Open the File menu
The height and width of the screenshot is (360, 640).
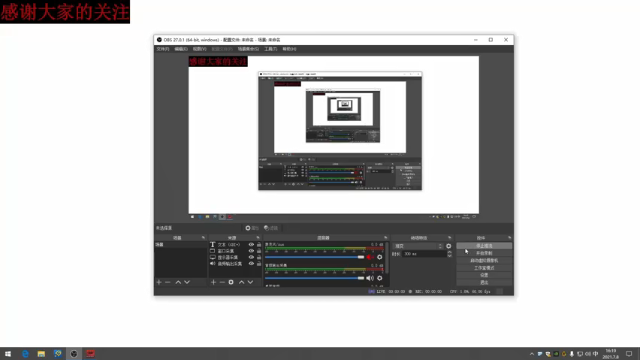[x=162, y=49]
